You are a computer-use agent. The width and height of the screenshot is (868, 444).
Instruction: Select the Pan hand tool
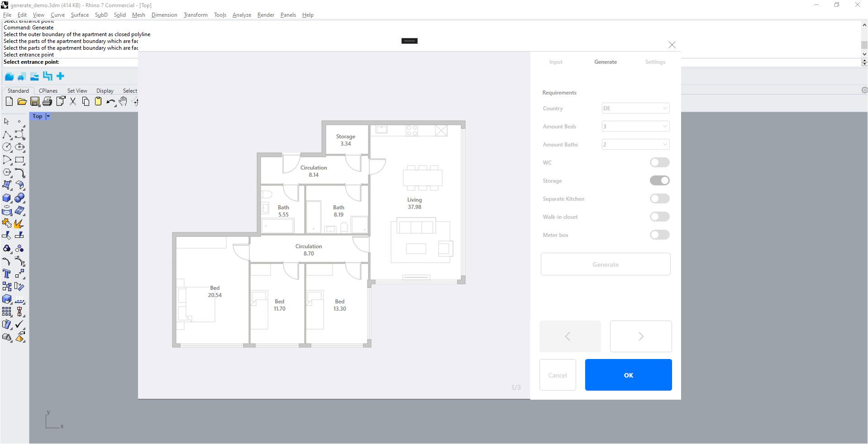123,102
